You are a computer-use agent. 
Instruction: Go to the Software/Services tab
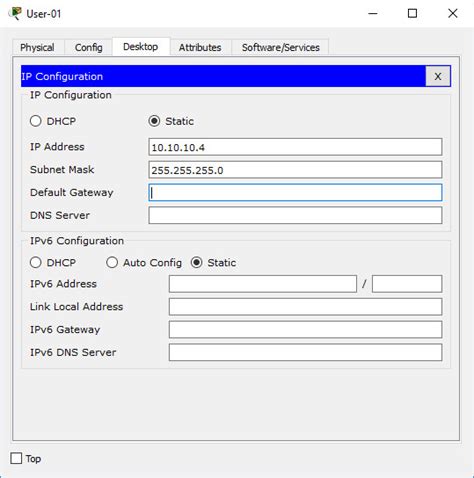click(281, 47)
